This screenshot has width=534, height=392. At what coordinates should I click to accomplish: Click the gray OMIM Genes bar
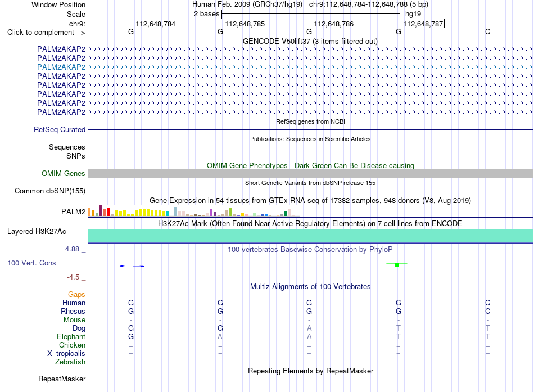tap(310, 173)
